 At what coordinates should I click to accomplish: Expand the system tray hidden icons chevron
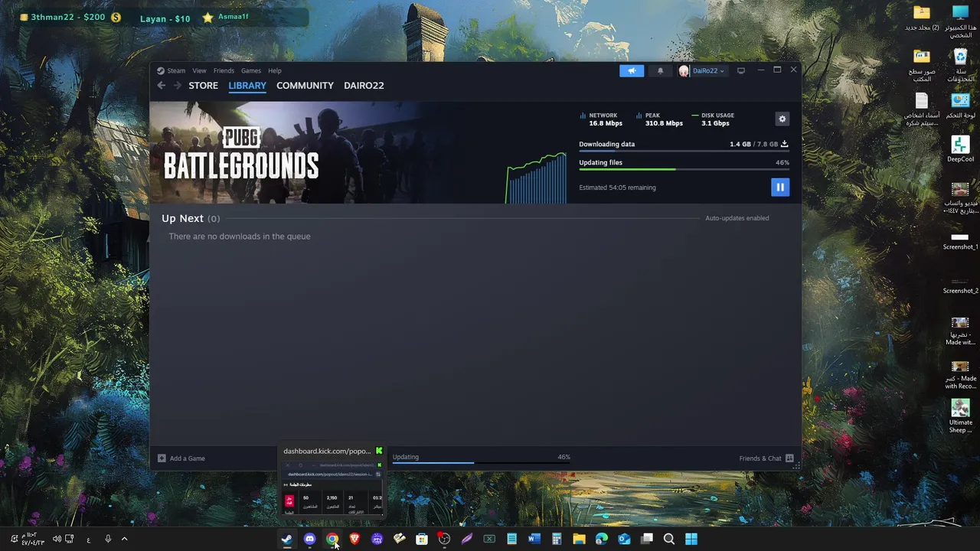[124, 539]
